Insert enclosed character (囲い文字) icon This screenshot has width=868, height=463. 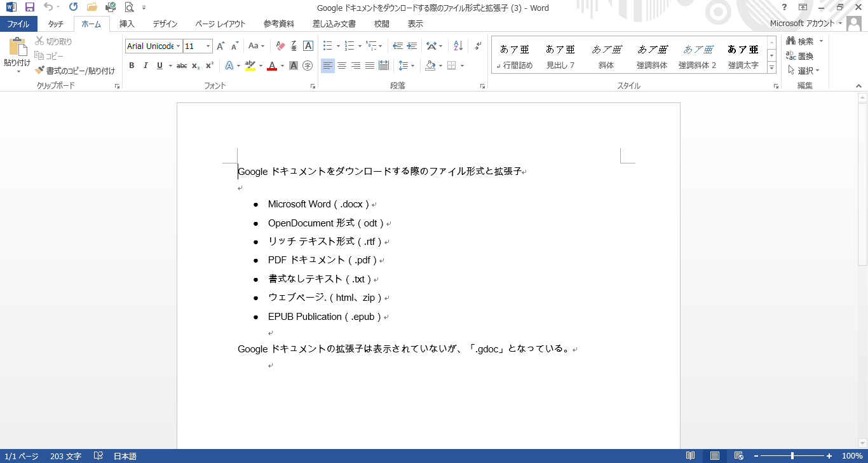308,66
